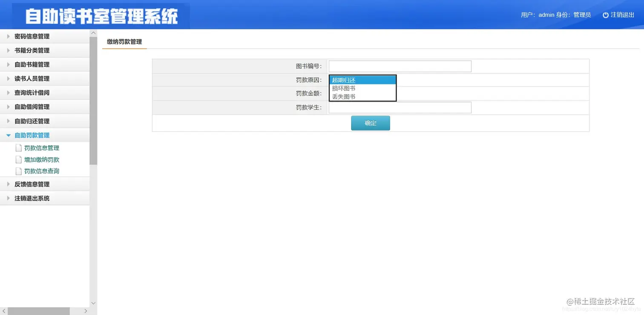Click the 注销退出 logout link

[x=622, y=15]
